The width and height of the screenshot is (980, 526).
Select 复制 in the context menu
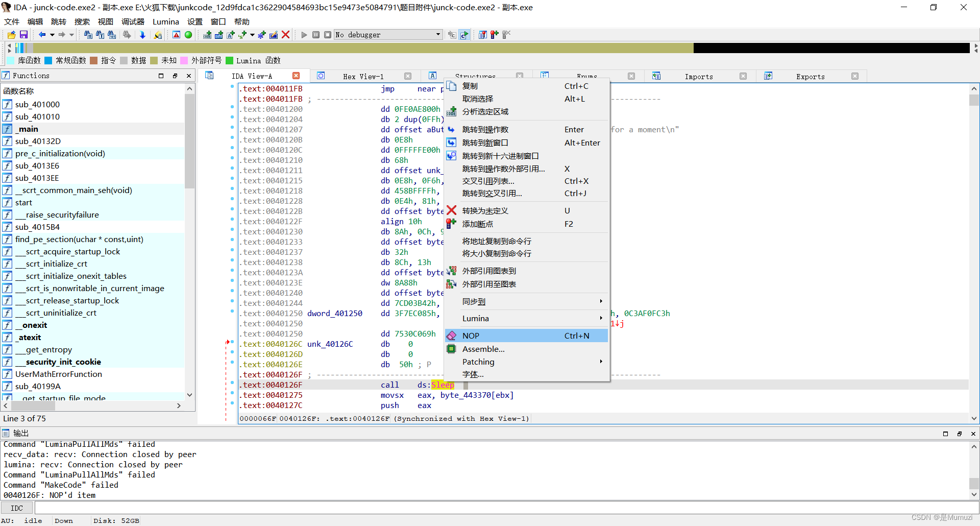(x=526, y=86)
